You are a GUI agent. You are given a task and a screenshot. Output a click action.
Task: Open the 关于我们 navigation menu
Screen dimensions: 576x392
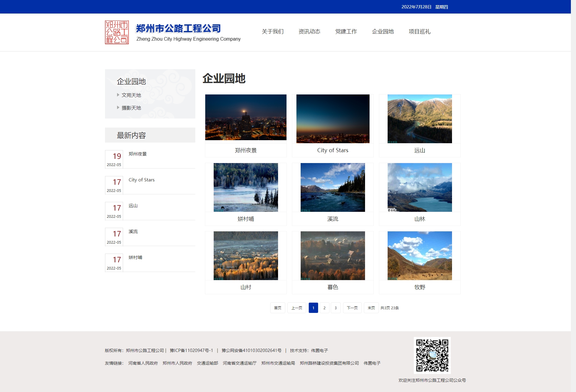coord(272,32)
